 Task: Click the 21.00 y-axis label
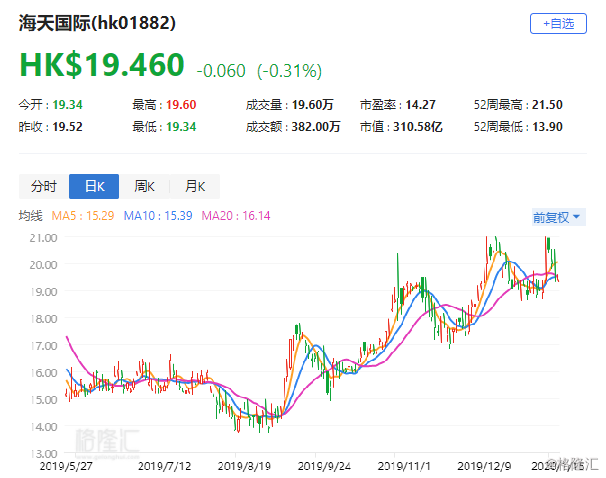point(43,238)
